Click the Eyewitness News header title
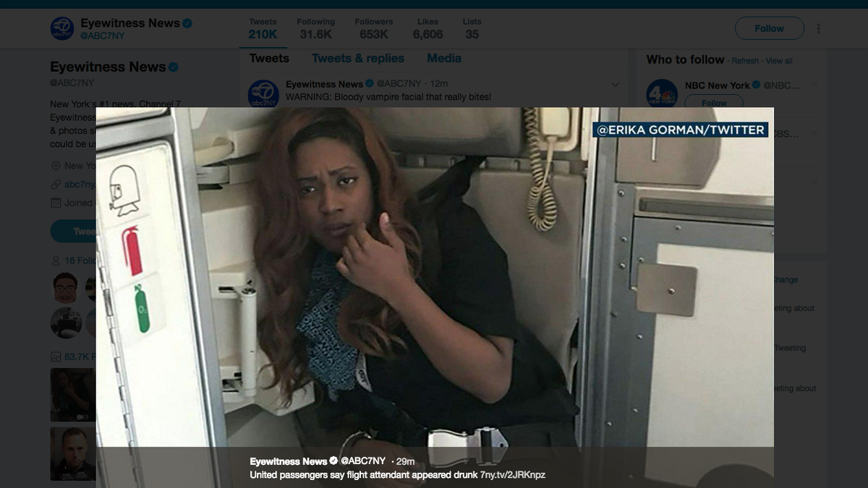 130,23
